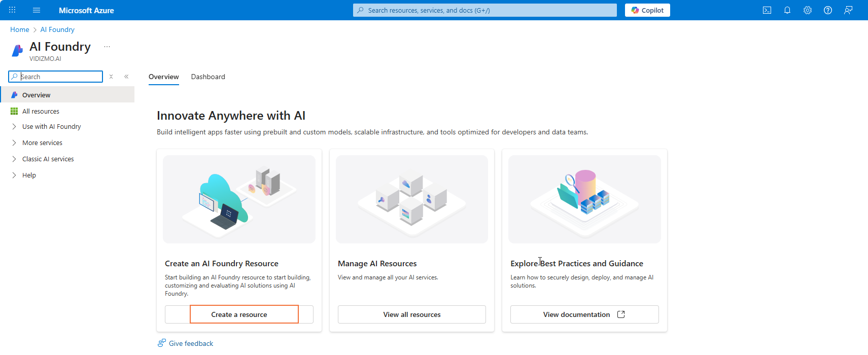This screenshot has width=868, height=355.
Task: Open the Azure app launcher grid icon
Action: [x=12, y=10]
